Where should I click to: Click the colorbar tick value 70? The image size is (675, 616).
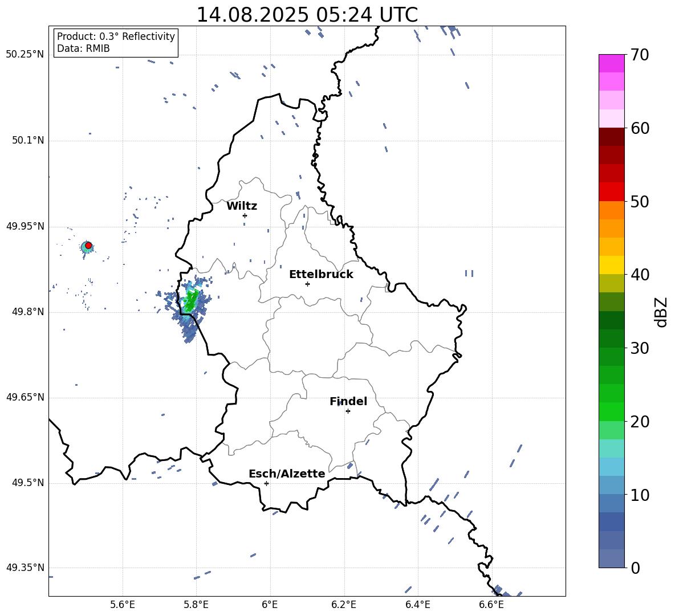pyautogui.click(x=640, y=55)
